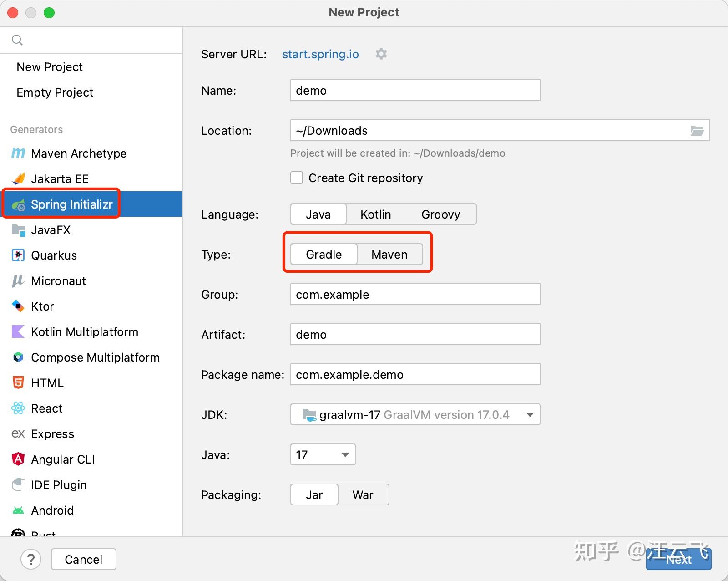
Task: Open the start.spring.io link
Action: 320,54
